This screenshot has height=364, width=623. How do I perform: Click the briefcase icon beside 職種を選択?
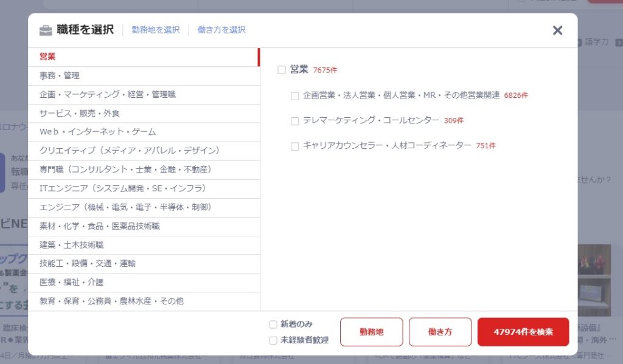46,30
